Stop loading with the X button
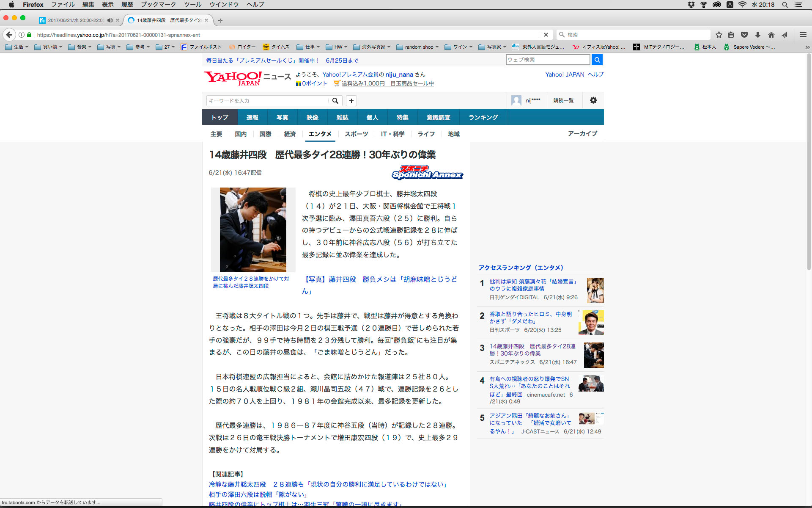 click(546, 35)
